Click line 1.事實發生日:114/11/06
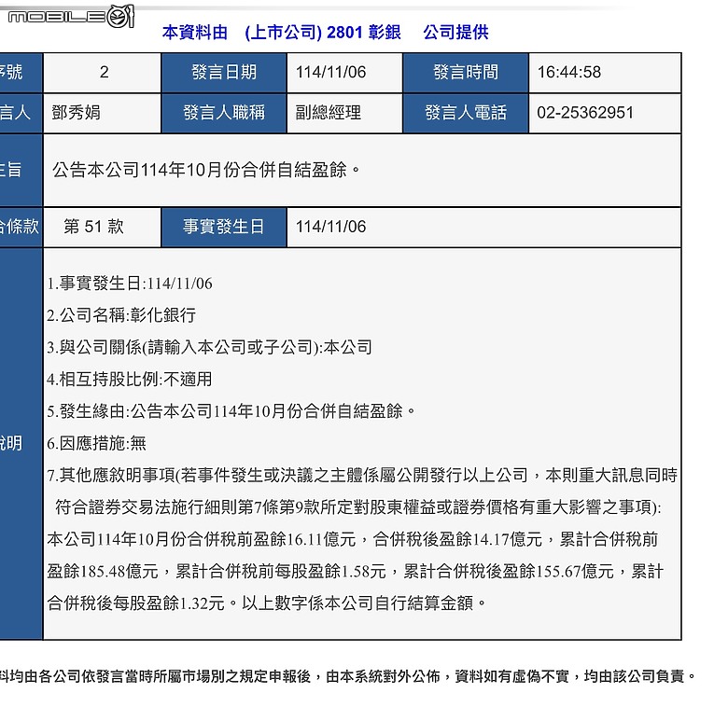 pos(130,284)
